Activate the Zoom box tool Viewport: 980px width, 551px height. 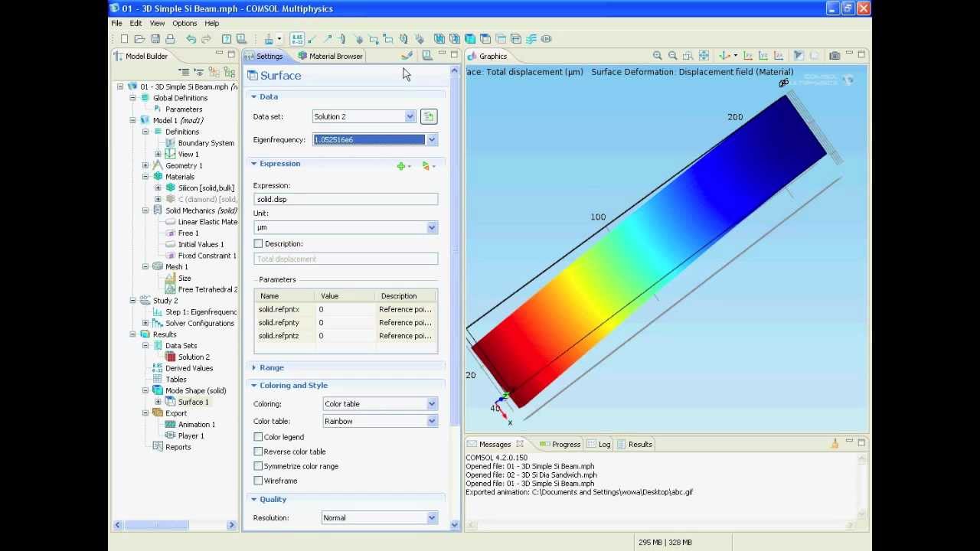688,56
